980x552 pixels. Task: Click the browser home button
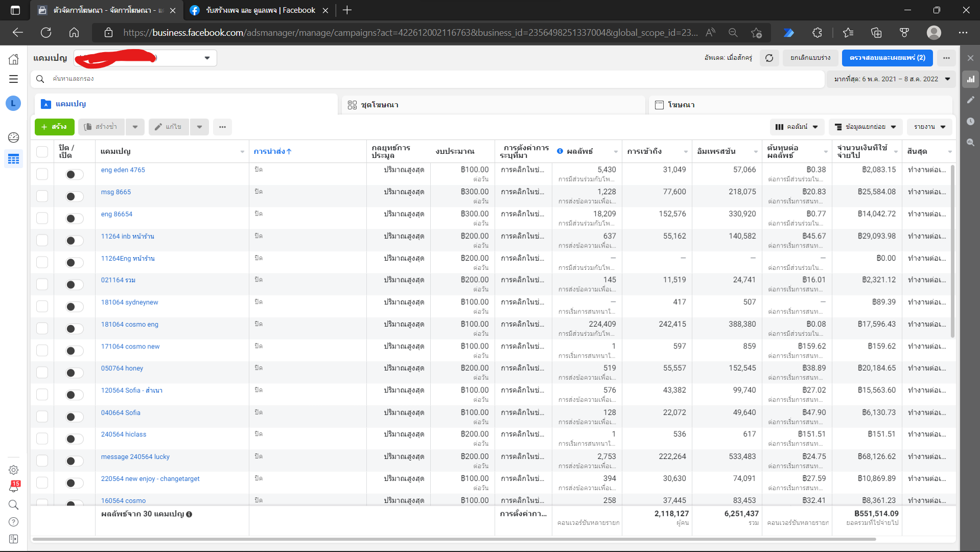click(74, 33)
